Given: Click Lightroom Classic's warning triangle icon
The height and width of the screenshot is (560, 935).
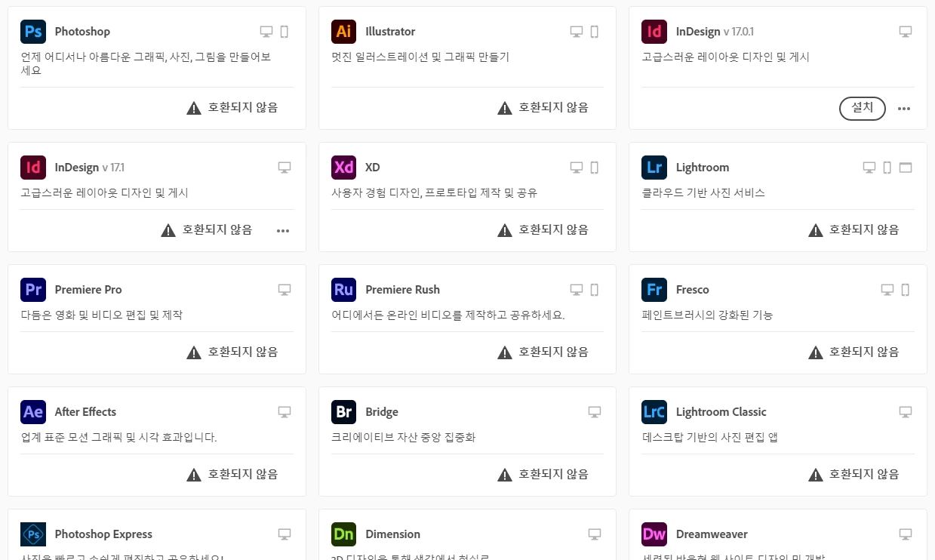Looking at the screenshot, I should tap(816, 475).
